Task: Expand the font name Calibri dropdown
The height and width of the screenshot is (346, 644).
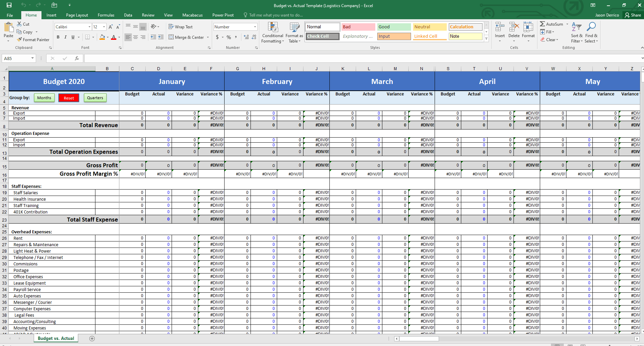Action: [89, 27]
